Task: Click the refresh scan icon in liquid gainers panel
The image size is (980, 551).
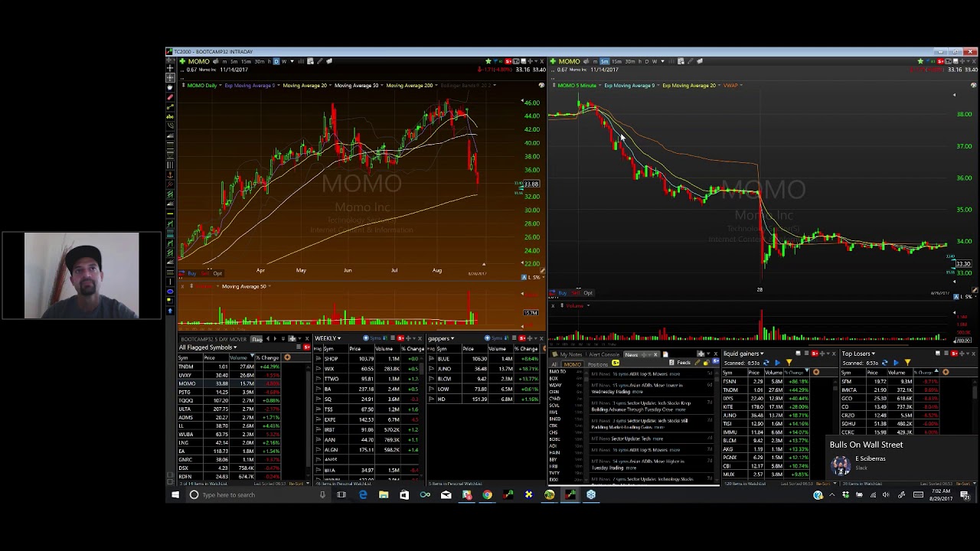Action: [x=766, y=363]
